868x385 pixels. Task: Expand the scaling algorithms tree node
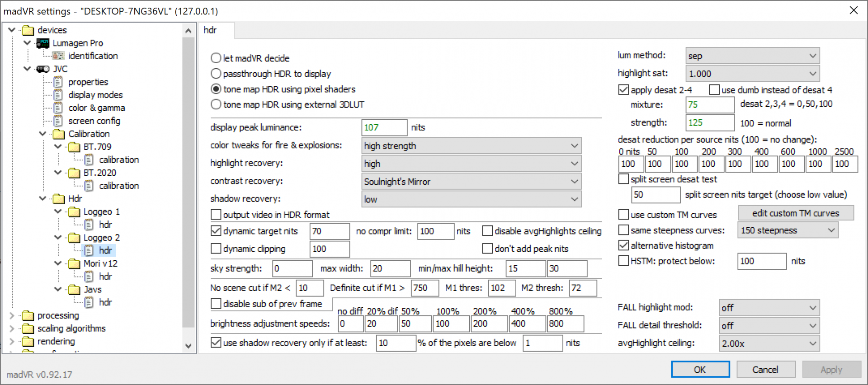[12, 329]
